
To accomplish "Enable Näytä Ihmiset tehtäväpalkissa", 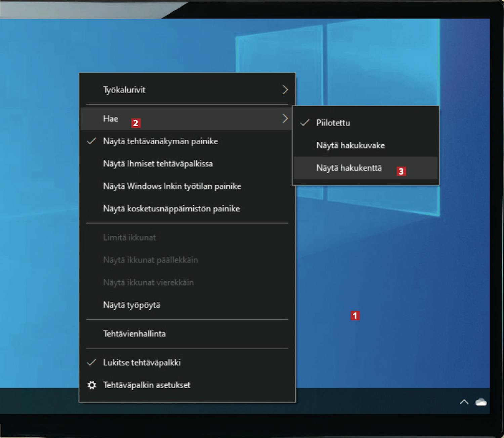I will pyautogui.click(x=158, y=164).
